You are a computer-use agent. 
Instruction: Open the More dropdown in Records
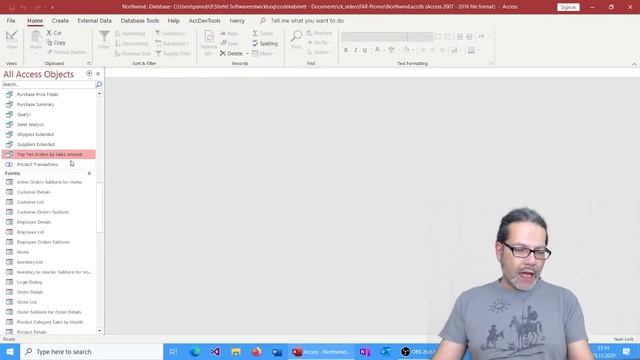(x=264, y=53)
